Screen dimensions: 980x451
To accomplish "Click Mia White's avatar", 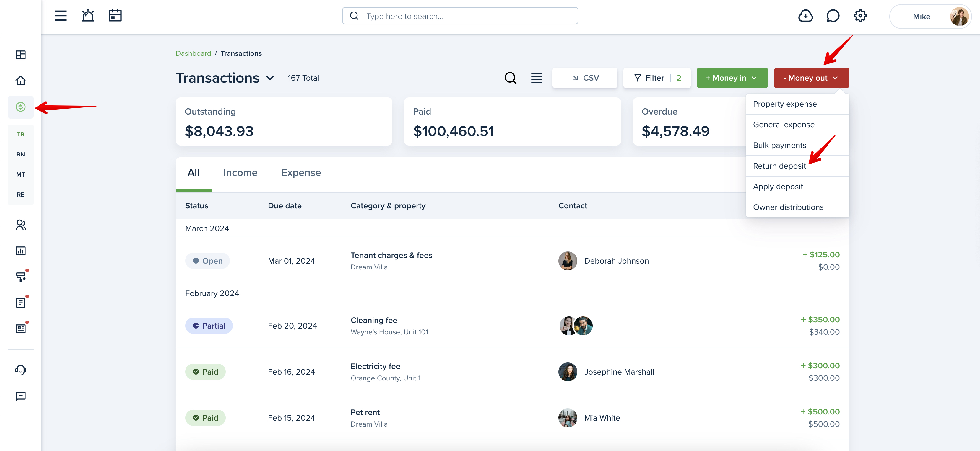I will click(568, 418).
